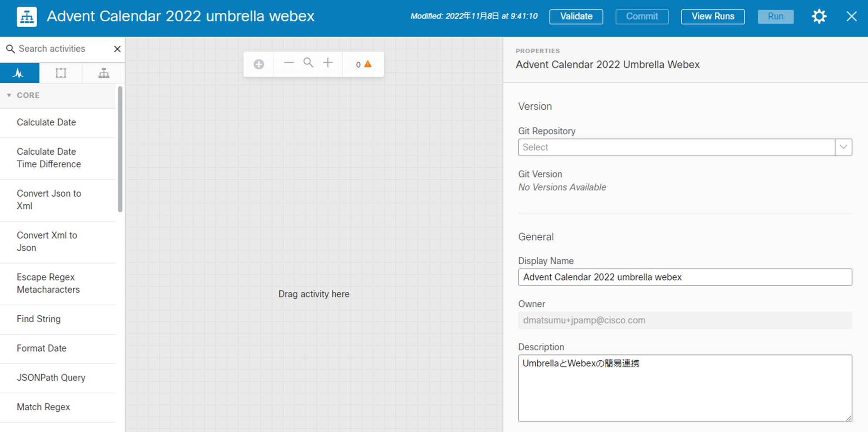Select the Convert Json to Xml activity
The height and width of the screenshot is (432, 868).
58,200
